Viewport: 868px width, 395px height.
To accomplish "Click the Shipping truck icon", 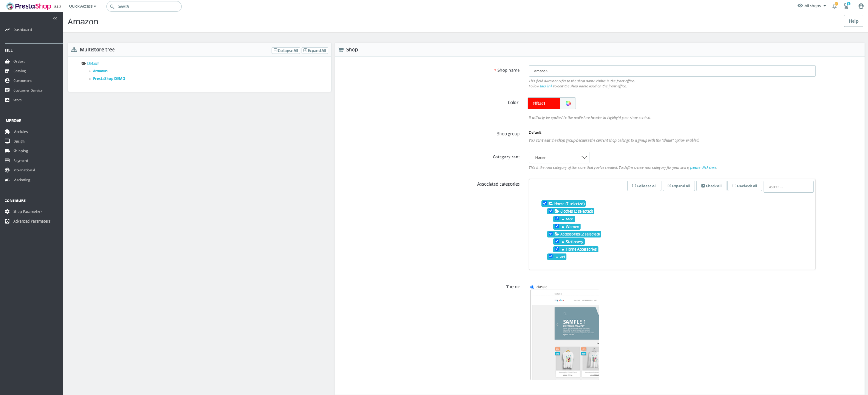I will (x=7, y=151).
